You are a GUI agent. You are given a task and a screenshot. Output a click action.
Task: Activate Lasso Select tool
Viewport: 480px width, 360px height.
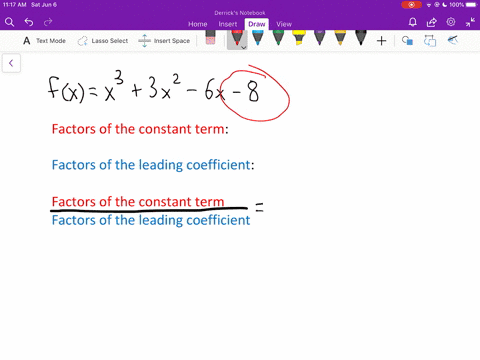coord(103,41)
